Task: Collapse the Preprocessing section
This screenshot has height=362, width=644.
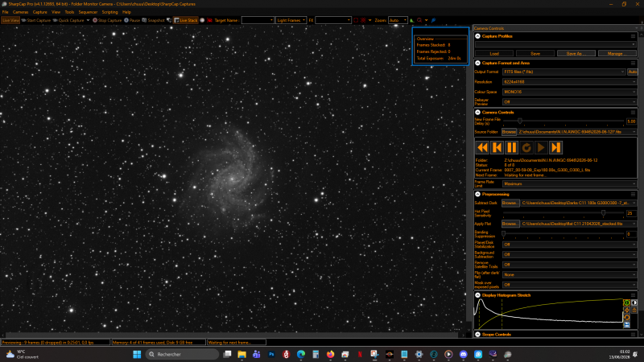Action: pos(477,194)
